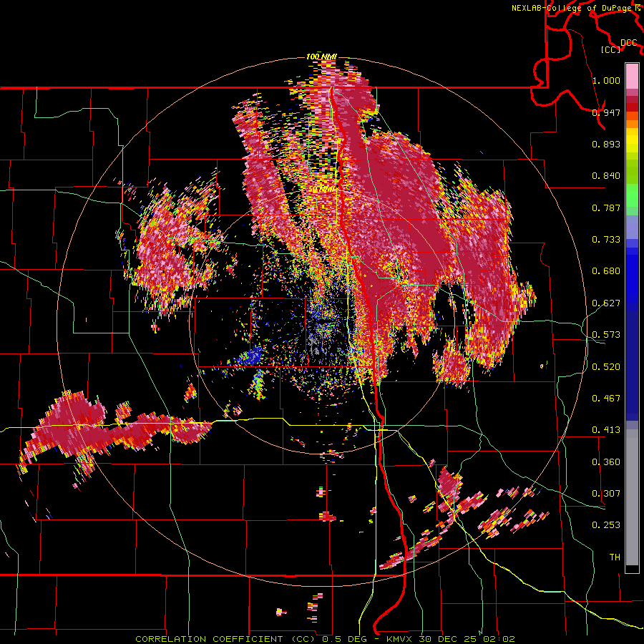Click the Correlation Coefficient caption at bottom
Screen dimensions: 644x644
[x=326, y=639]
